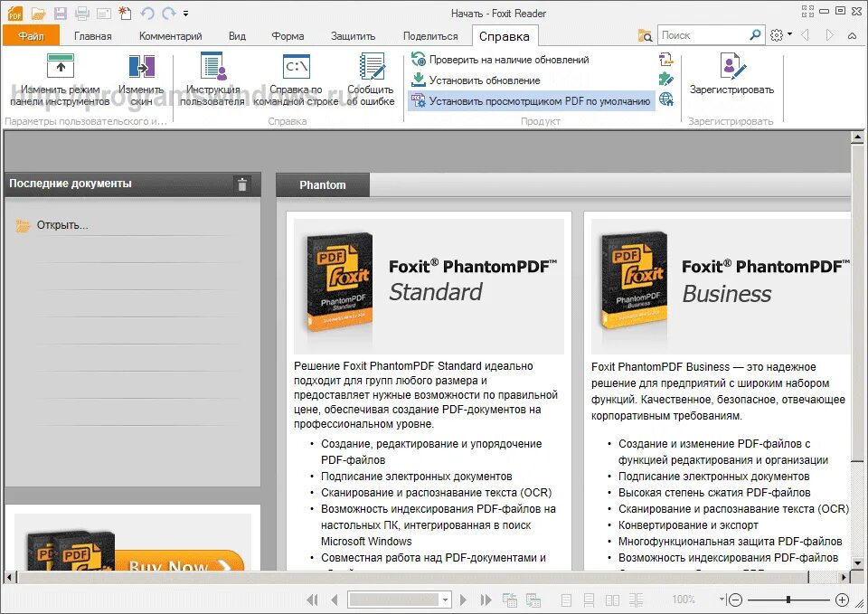Click the Открыть... link in recent documents
This screenshot has height=614, width=868.
pos(62,225)
